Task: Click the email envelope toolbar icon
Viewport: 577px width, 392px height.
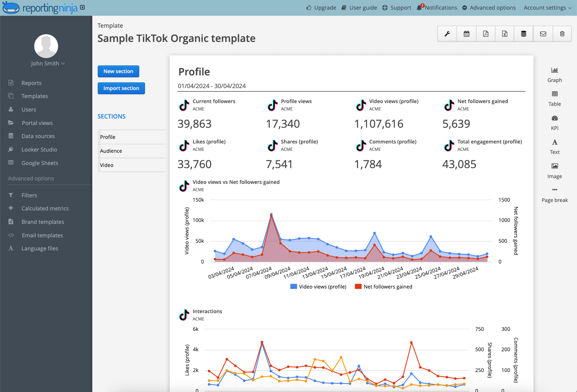Action: [543, 34]
